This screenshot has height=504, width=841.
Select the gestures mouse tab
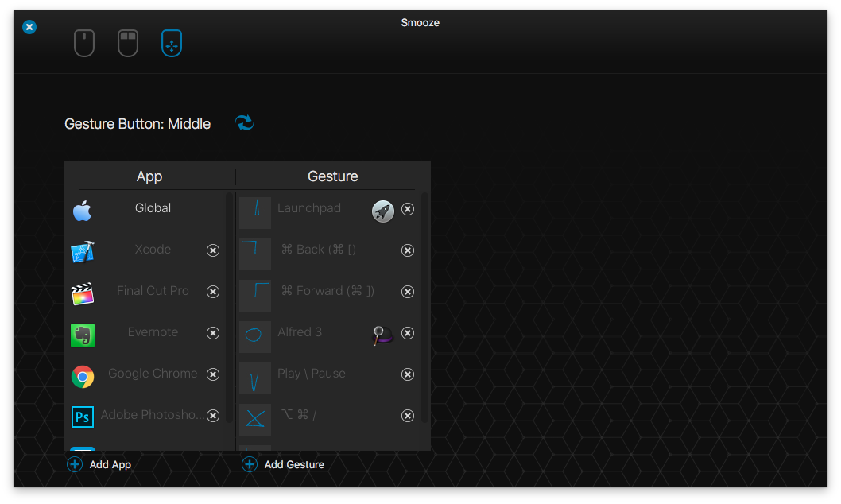tap(172, 44)
